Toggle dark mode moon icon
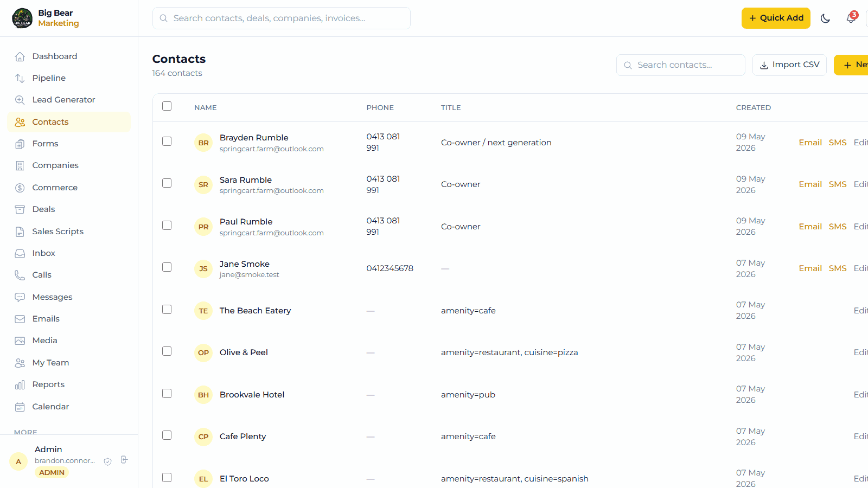The width and height of the screenshot is (868, 488). (825, 18)
